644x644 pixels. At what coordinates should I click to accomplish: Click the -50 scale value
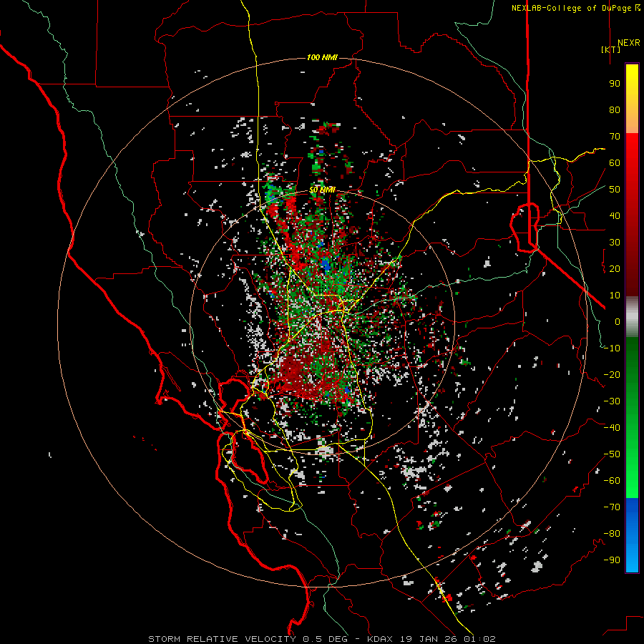click(x=612, y=454)
